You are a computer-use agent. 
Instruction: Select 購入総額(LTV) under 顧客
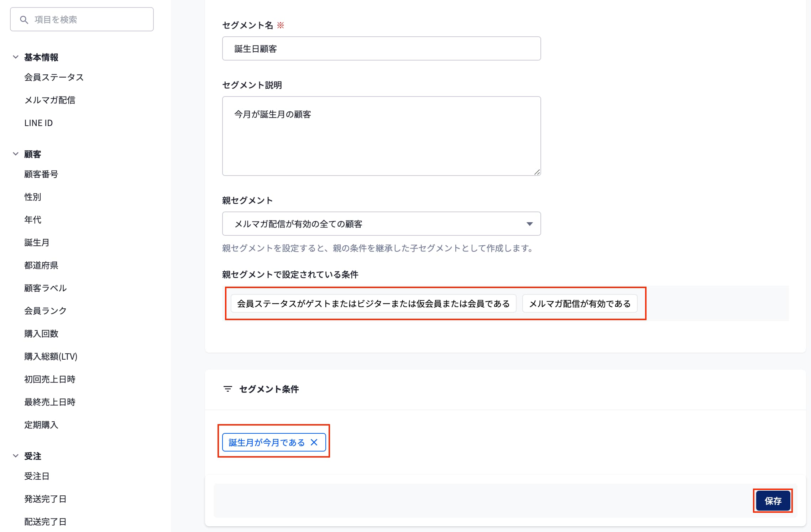(x=51, y=356)
